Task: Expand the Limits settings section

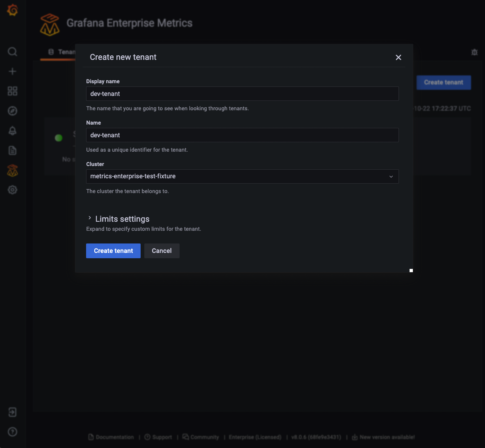Action: click(118, 218)
